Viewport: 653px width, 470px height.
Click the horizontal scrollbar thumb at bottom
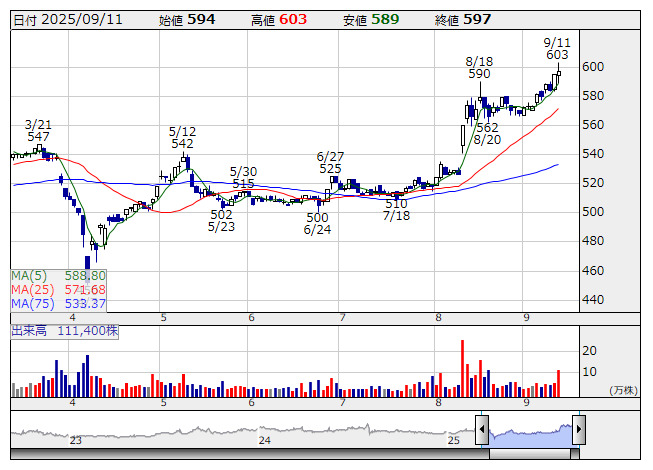click(530, 454)
